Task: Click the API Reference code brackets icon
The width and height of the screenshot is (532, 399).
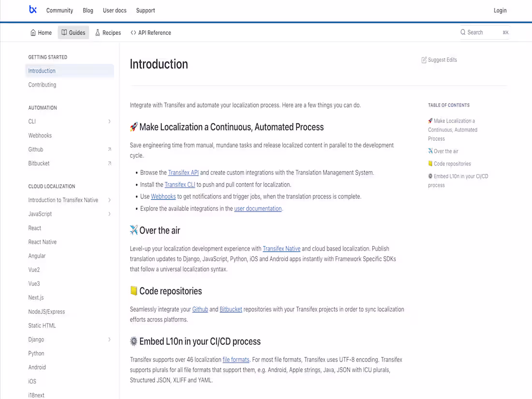Action: pyautogui.click(x=133, y=32)
